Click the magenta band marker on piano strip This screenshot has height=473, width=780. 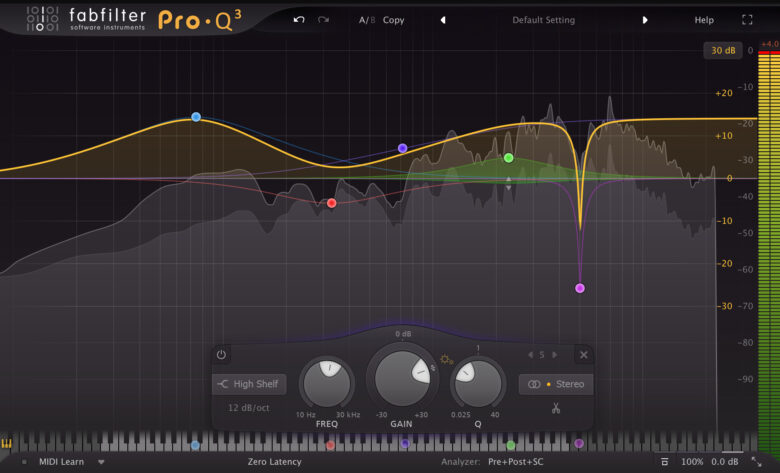point(579,443)
